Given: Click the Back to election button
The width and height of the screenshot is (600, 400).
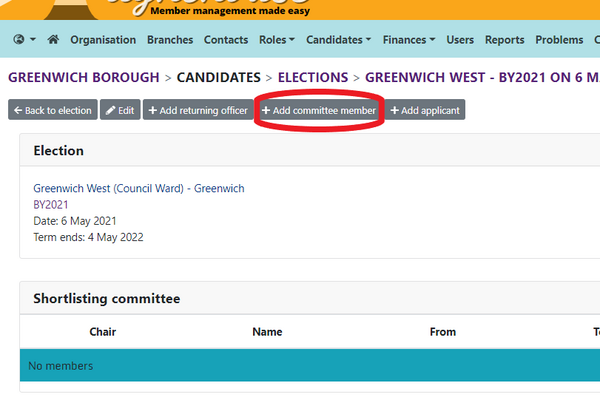Looking at the screenshot, I should coord(53,110).
